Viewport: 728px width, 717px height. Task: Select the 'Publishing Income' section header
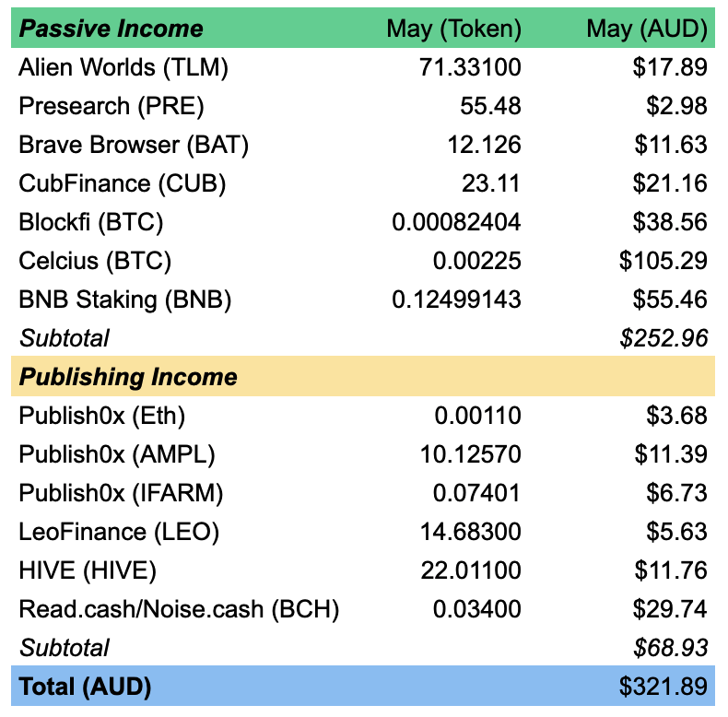point(128,377)
